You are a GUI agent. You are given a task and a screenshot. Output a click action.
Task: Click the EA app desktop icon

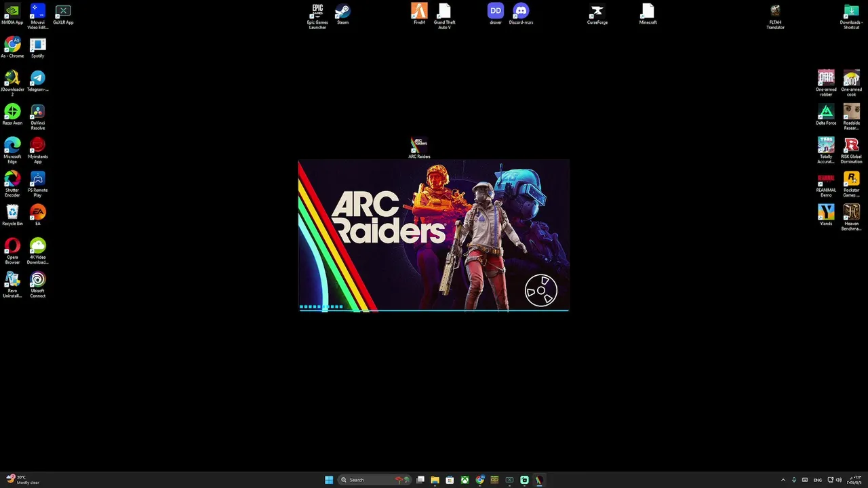[37, 215]
